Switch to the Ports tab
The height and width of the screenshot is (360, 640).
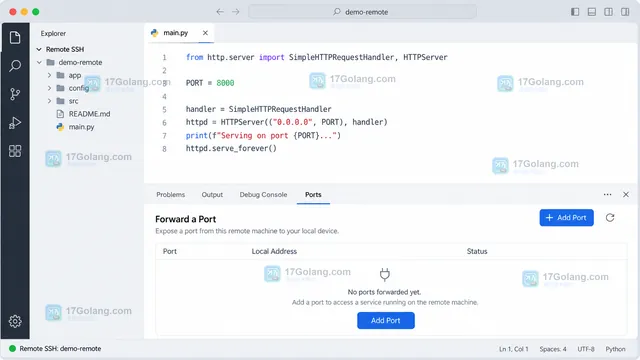tap(313, 195)
